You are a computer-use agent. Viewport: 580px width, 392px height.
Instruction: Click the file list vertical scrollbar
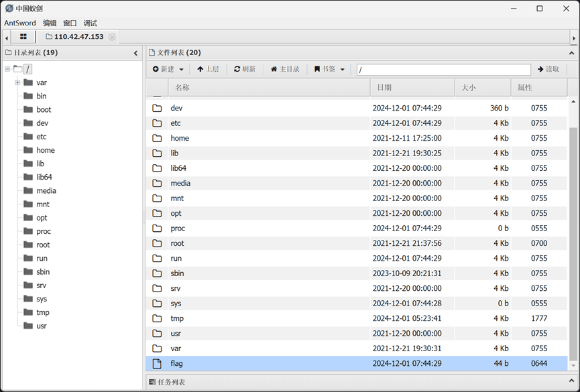(x=573, y=235)
